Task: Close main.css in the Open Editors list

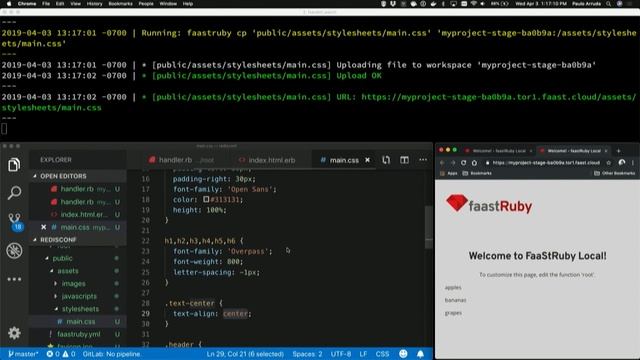Action: pos(44,227)
